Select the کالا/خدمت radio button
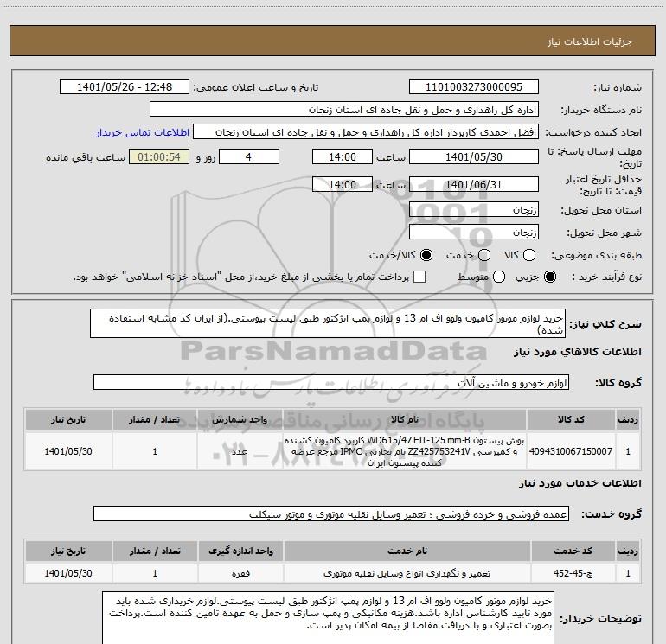Image resolution: width=666 pixels, height=644 pixels. (x=426, y=255)
